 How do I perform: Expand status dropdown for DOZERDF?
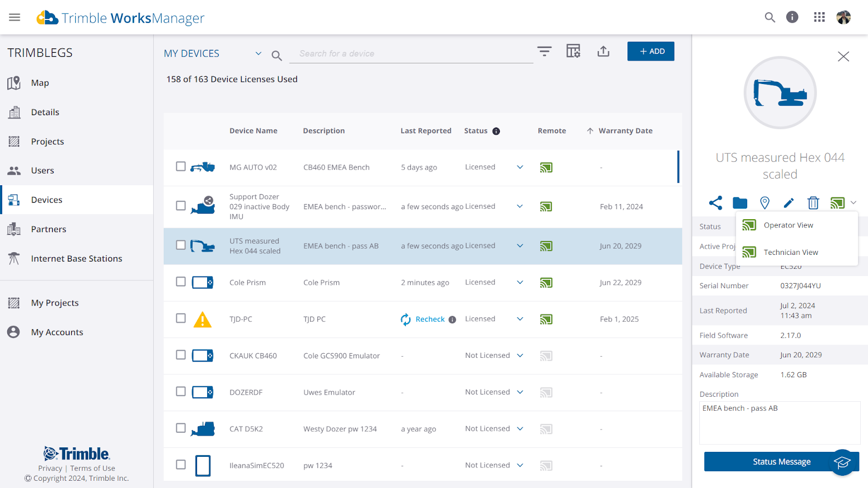(x=520, y=392)
